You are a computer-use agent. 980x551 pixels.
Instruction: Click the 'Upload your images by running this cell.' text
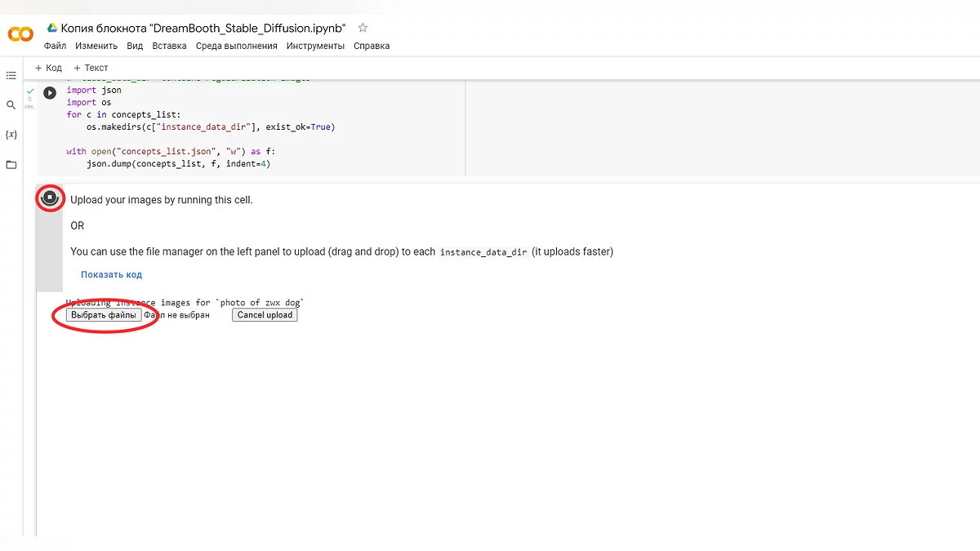coord(162,200)
